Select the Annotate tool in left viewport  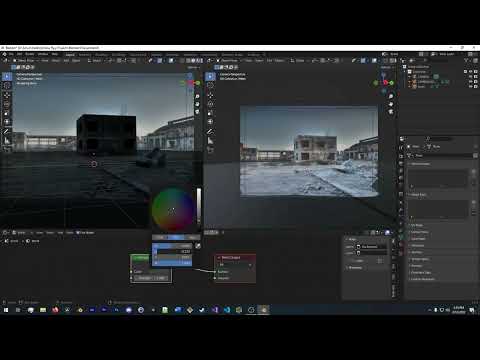[7, 132]
